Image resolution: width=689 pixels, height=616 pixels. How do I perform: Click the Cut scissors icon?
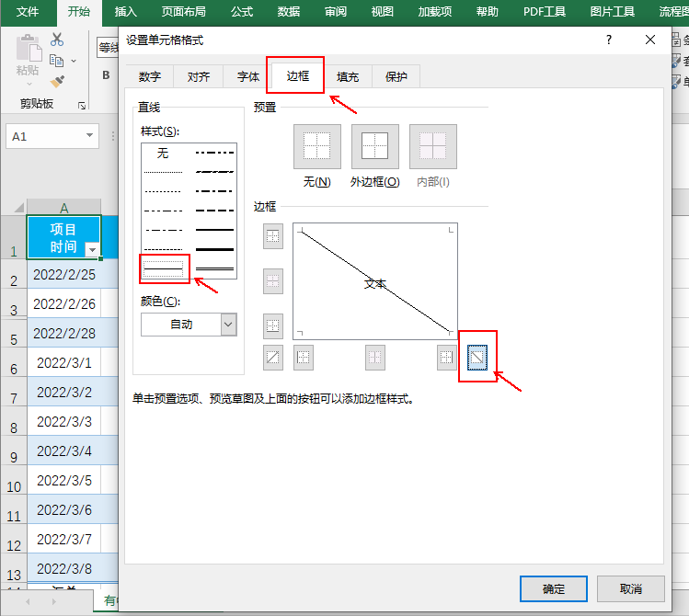coord(57,40)
